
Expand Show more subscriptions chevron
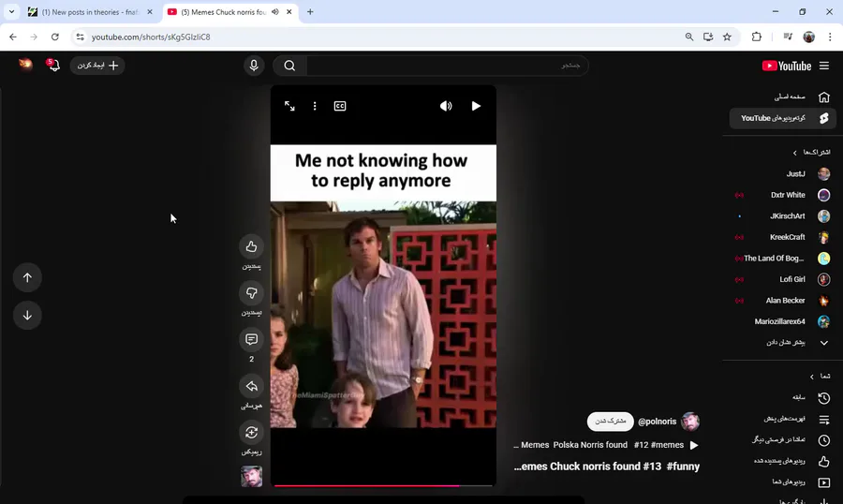click(x=823, y=343)
